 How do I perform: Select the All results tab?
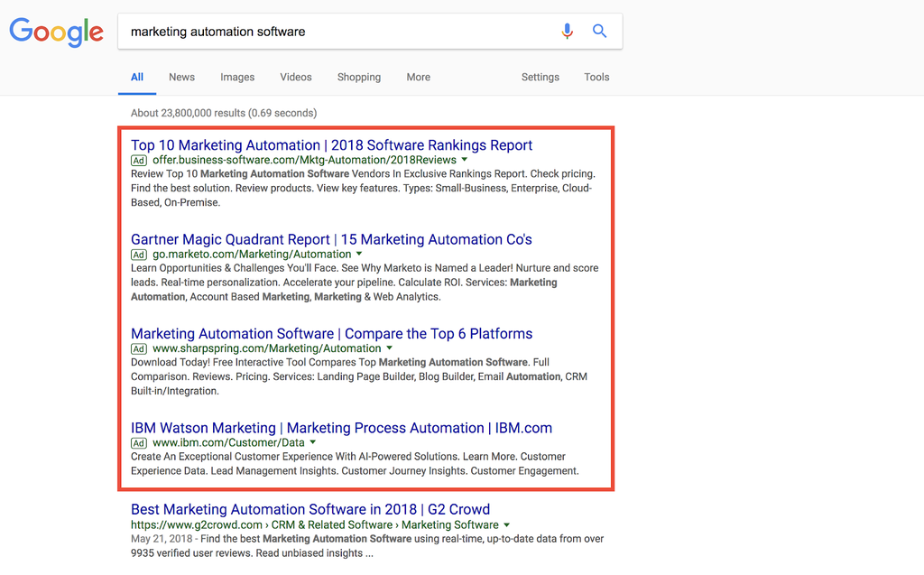[x=137, y=78]
